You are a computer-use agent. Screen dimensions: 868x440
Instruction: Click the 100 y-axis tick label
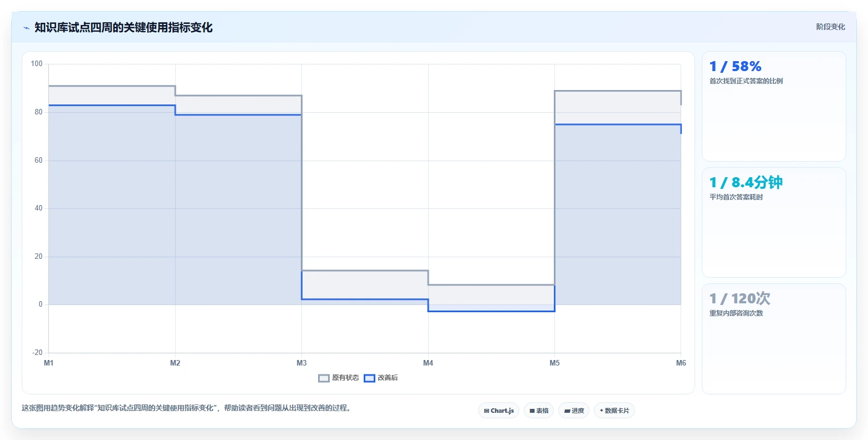click(x=37, y=64)
